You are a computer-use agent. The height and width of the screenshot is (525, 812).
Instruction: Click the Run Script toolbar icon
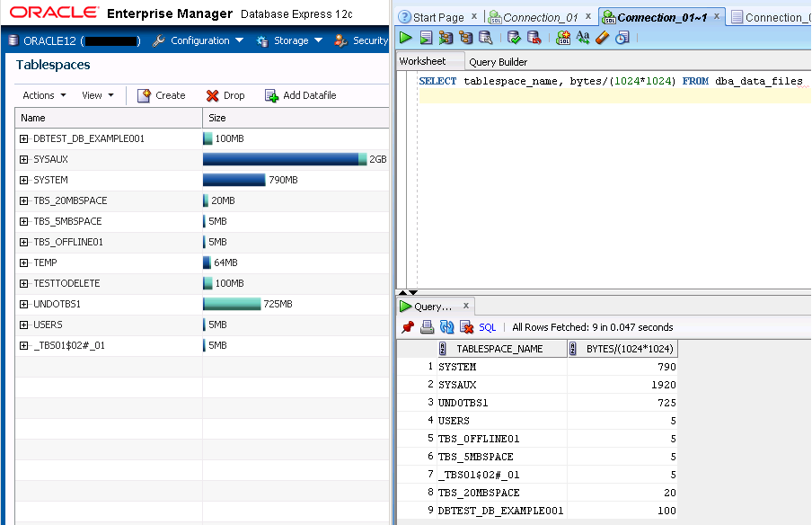tap(426, 38)
